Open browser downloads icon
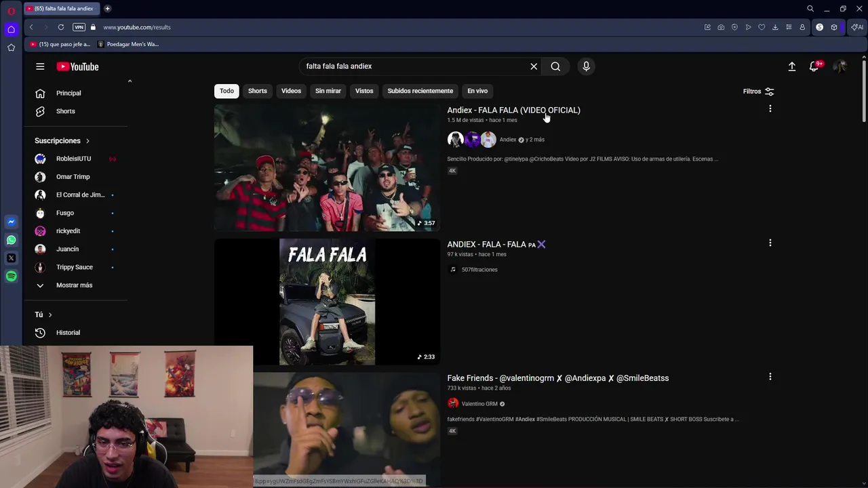Screen dimensions: 868x488 [x=775, y=27]
